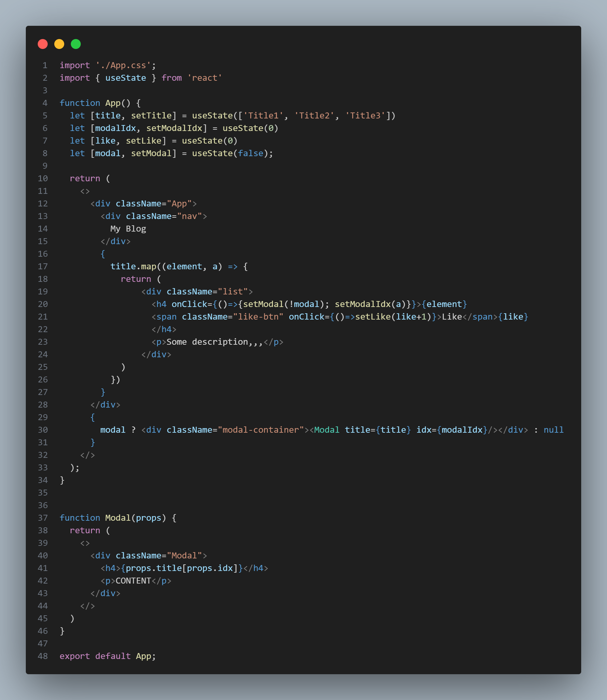Click 'Some description,,,' text
Image resolution: width=607 pixels, height=700 pixels.
pos(215,342)
